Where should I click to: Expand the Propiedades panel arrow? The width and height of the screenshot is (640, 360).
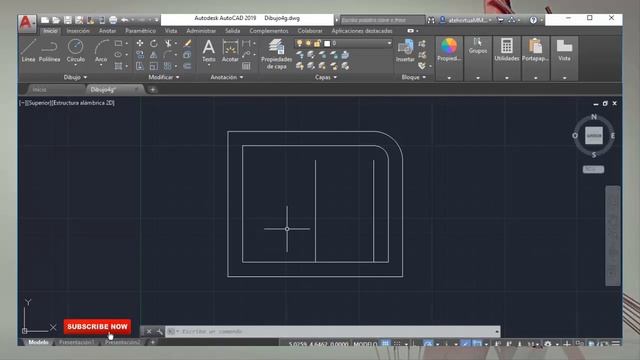coord(449,78)
